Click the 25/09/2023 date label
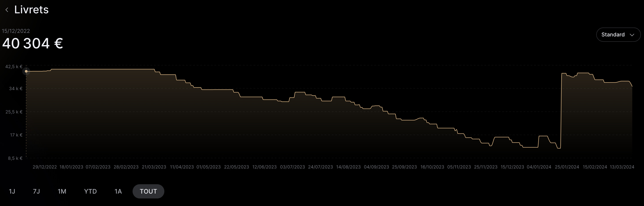The image size is (644, 206). (x=405, y=167)
